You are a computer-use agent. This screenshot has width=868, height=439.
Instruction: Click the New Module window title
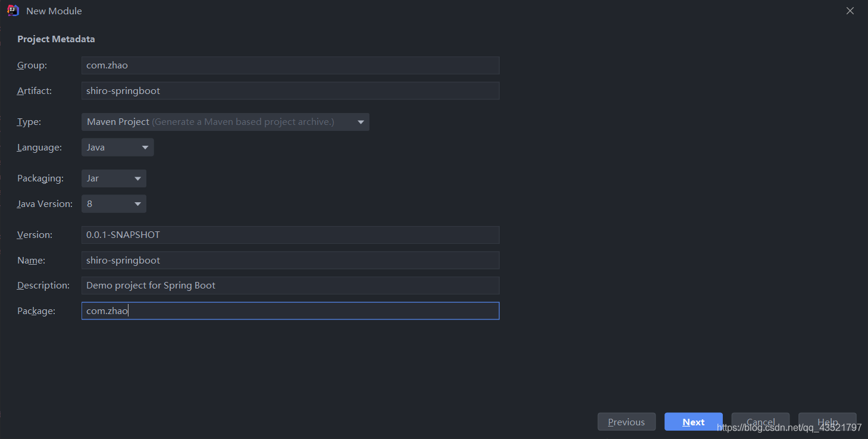coord(54,11)
